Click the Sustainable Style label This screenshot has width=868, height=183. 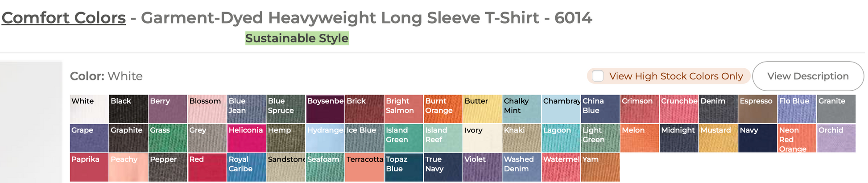coord(297,38)
